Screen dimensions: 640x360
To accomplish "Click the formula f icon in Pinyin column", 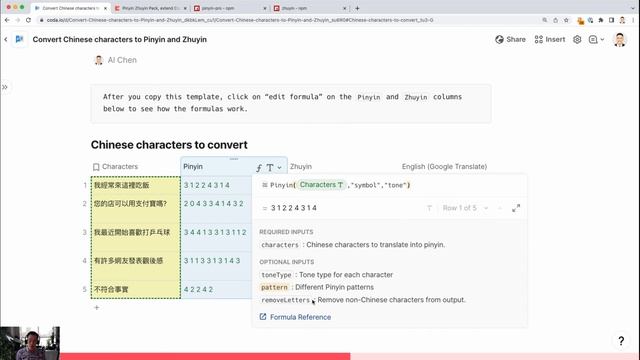I will pos(259,168).
